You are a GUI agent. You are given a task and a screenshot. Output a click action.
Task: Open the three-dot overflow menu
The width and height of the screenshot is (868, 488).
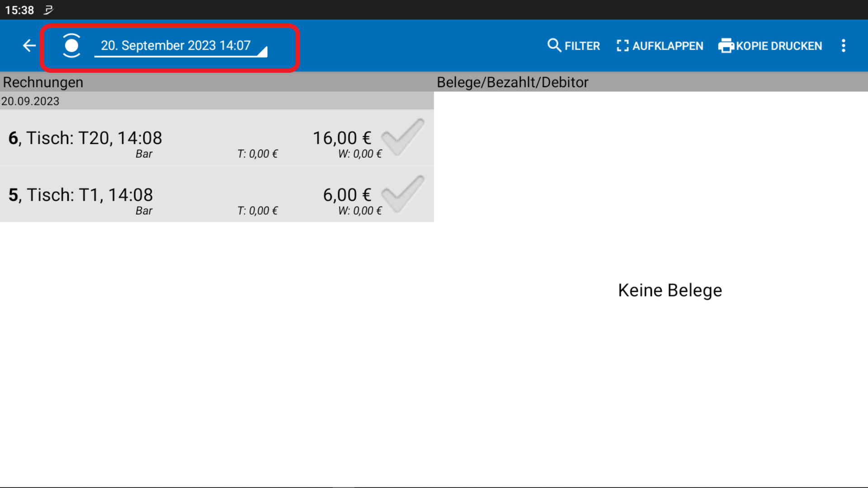point(844,46)
